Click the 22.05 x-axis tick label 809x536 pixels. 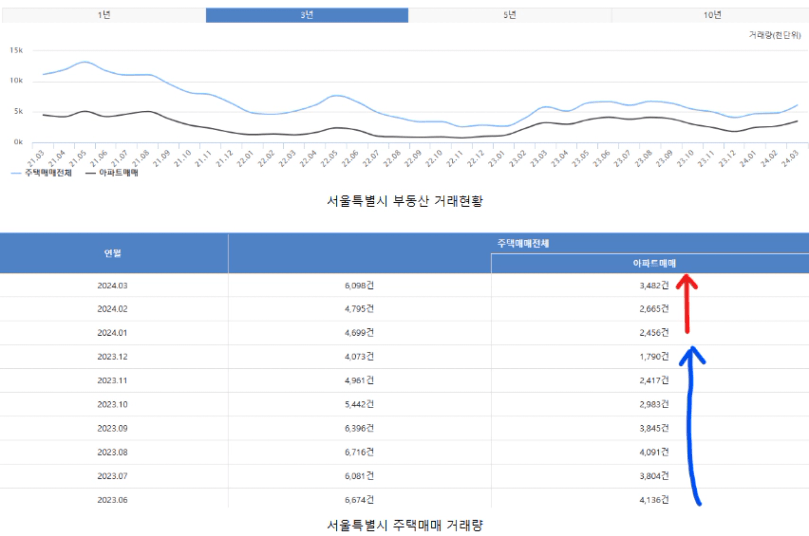click(329, 158)
